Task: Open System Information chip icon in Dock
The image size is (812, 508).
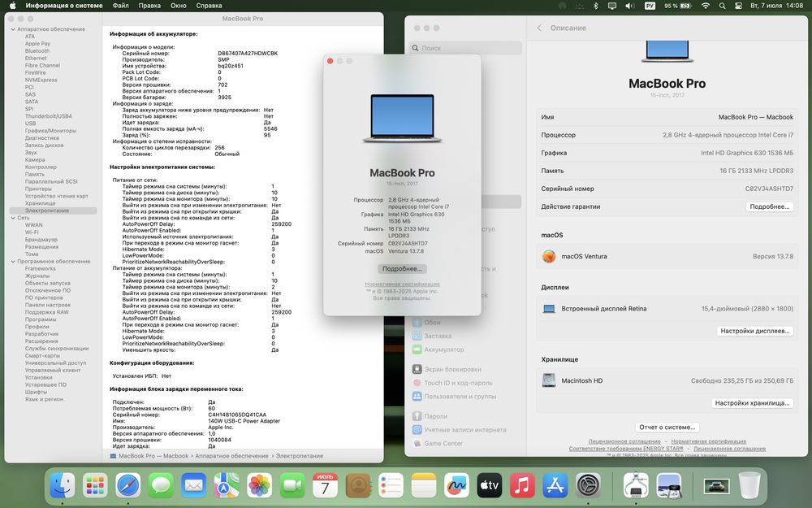Action: [636, 485]
